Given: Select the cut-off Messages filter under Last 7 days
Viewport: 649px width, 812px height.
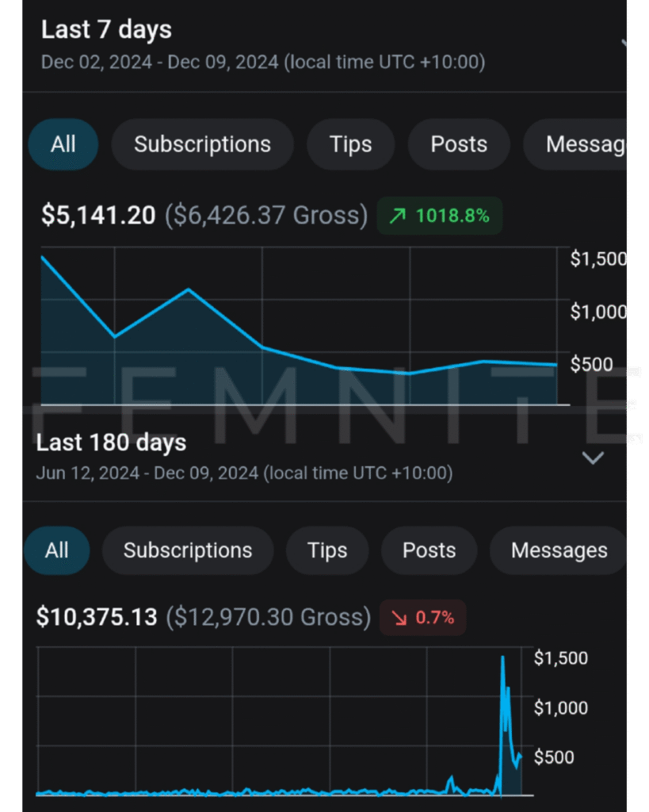Looking at the screenshot, I should (x=582, y=144).
